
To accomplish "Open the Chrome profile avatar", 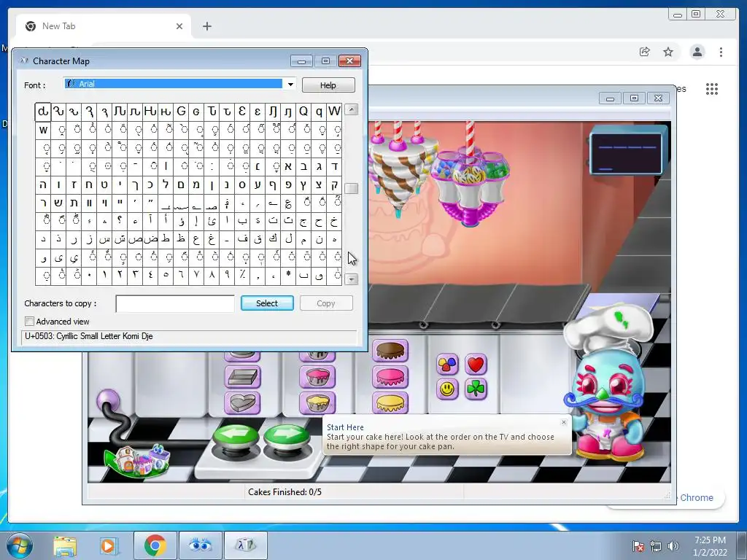I will [697, 52].
